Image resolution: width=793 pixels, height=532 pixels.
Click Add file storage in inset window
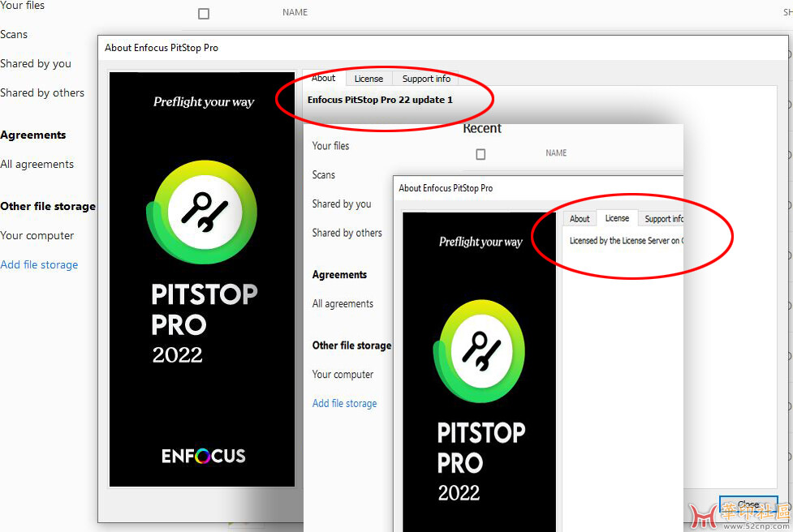345,403
